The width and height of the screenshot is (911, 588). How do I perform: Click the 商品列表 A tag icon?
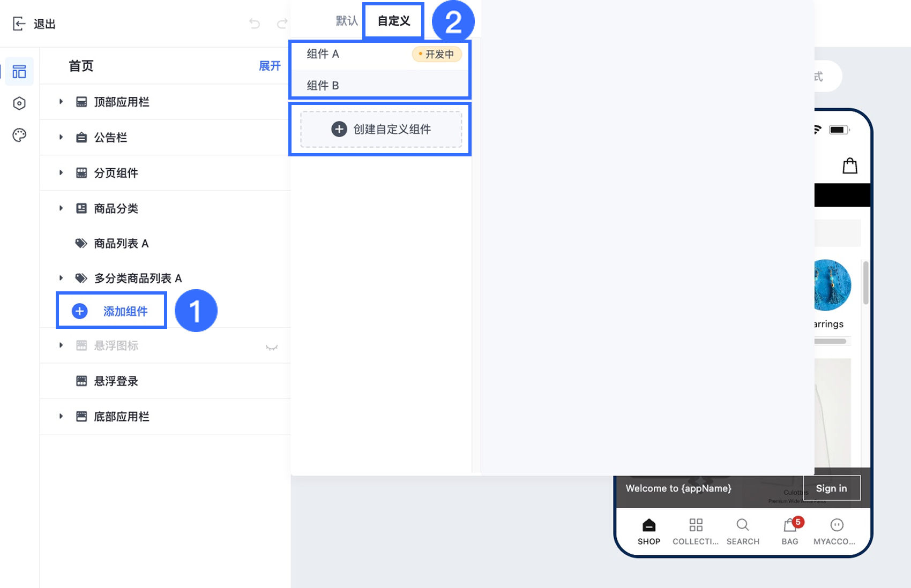tap(81, 244)
